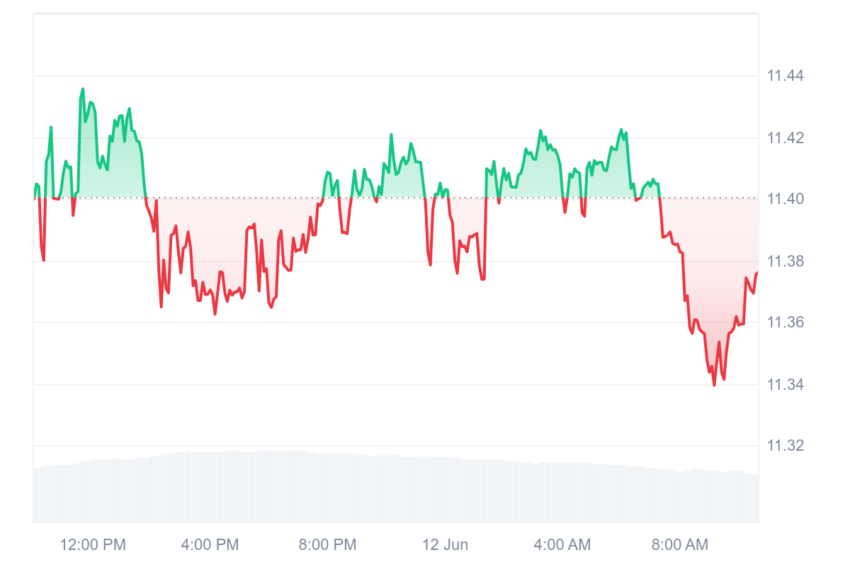This screenshot has width=850, height=567.
Task: Click the 11.32 price axis label
Action: coord(785,445)
